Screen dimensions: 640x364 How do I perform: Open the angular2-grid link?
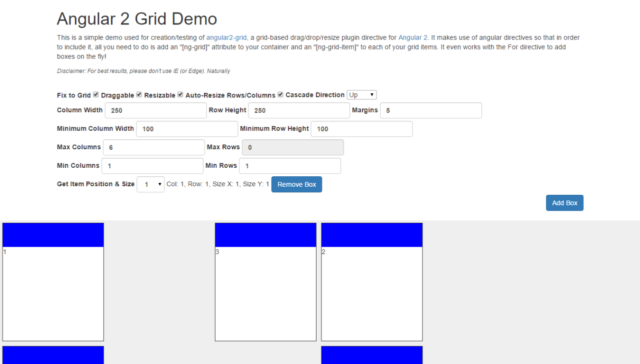pos(226,37)
